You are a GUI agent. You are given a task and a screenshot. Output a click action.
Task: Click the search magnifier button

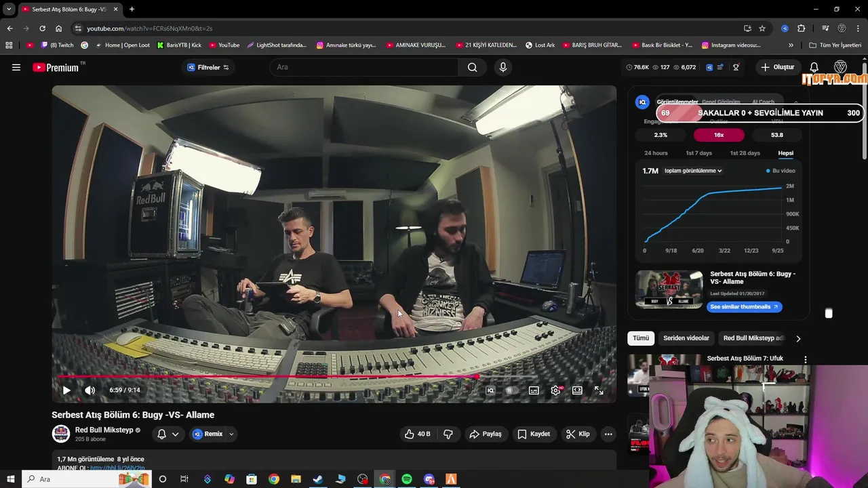click(472, 67)
